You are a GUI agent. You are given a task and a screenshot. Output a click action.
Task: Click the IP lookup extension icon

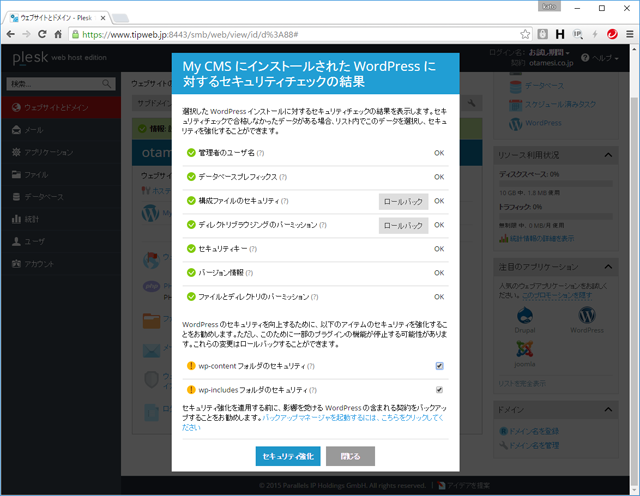(578, 34)
